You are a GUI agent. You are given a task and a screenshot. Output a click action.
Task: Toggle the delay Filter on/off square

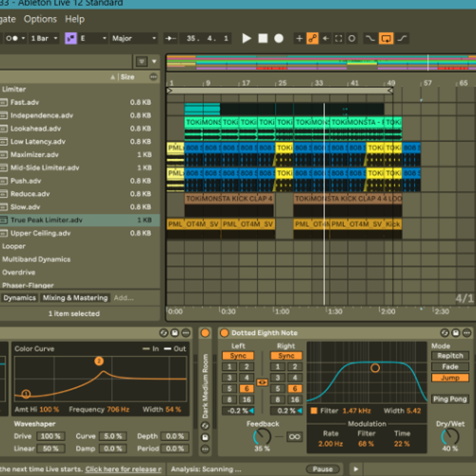314,411
